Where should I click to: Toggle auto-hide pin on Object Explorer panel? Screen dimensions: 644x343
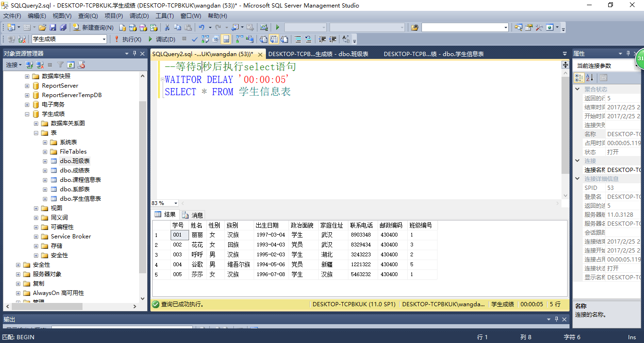tap(135, 53)
